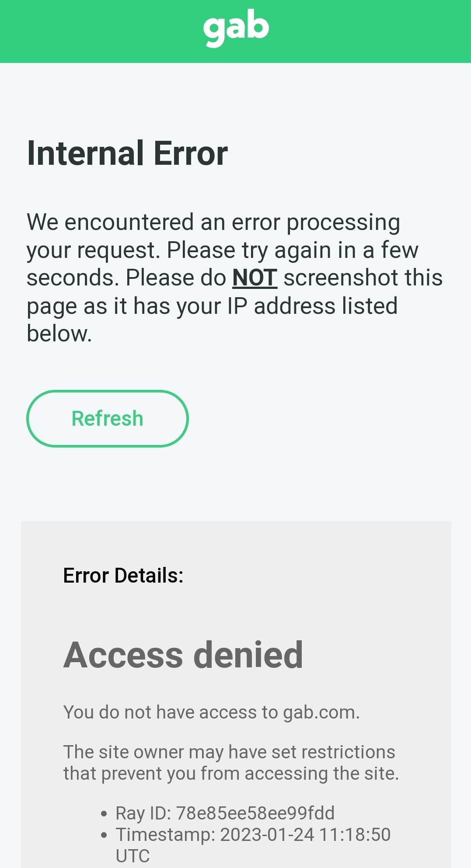Image resolution: width=471 pixels, height=868 pixels.
Task: Click the gab.com access message text
Action: pos(212,712)
